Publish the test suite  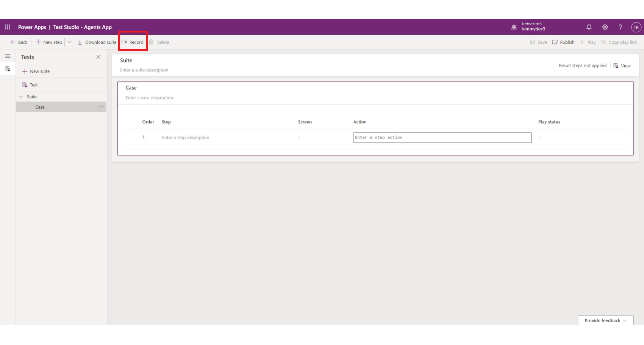pyautogui.click(x=563, y=42)
